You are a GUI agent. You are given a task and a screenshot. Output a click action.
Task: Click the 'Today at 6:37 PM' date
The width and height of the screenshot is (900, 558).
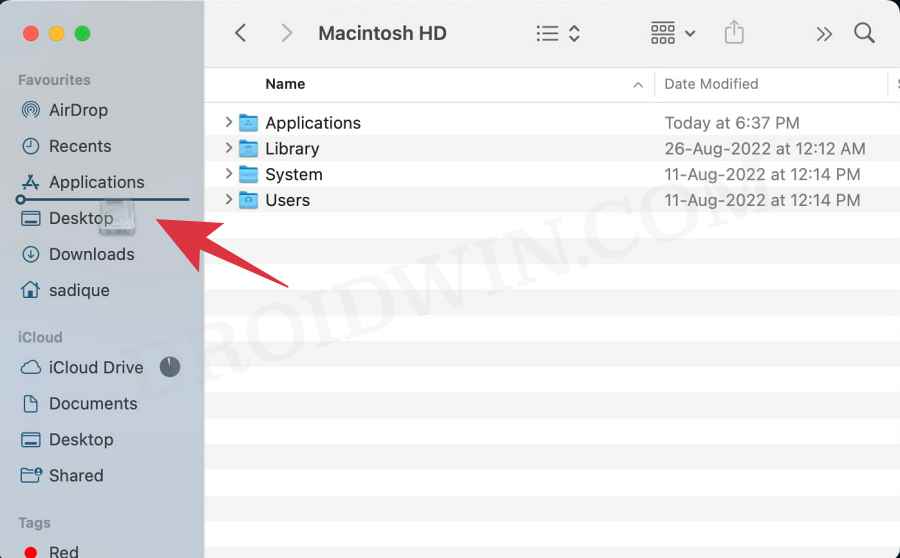[x=732, y=122]
